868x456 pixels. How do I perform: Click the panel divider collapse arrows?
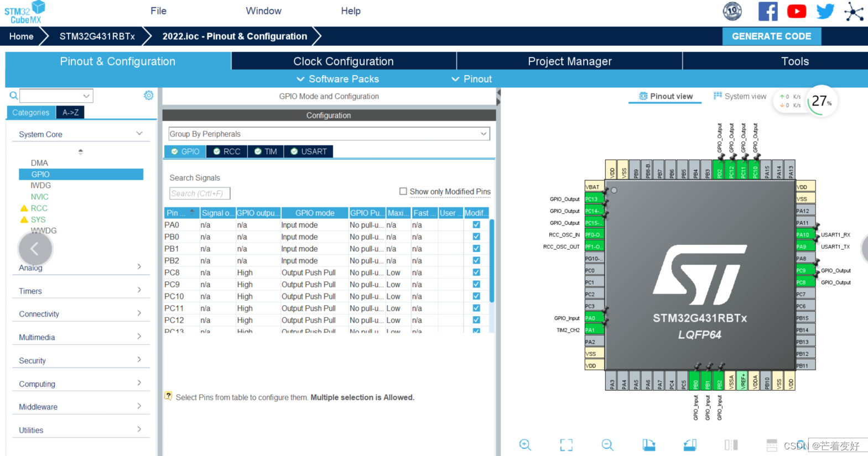(498, 97)
